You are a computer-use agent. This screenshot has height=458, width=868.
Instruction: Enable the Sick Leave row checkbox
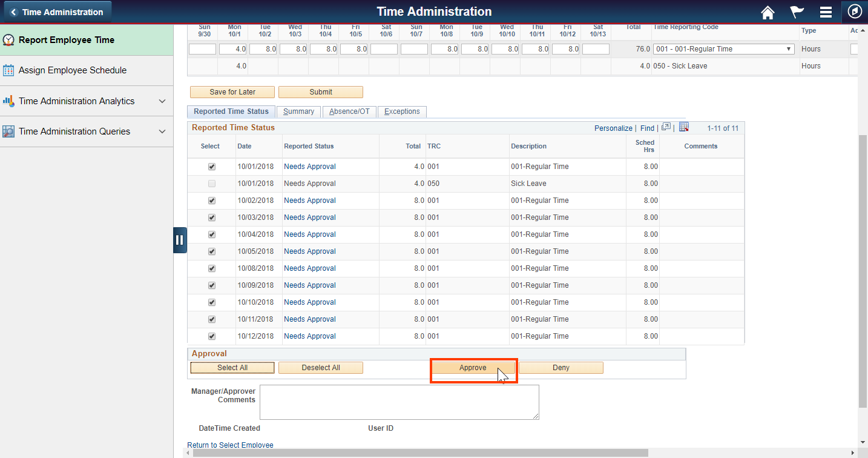211,184
